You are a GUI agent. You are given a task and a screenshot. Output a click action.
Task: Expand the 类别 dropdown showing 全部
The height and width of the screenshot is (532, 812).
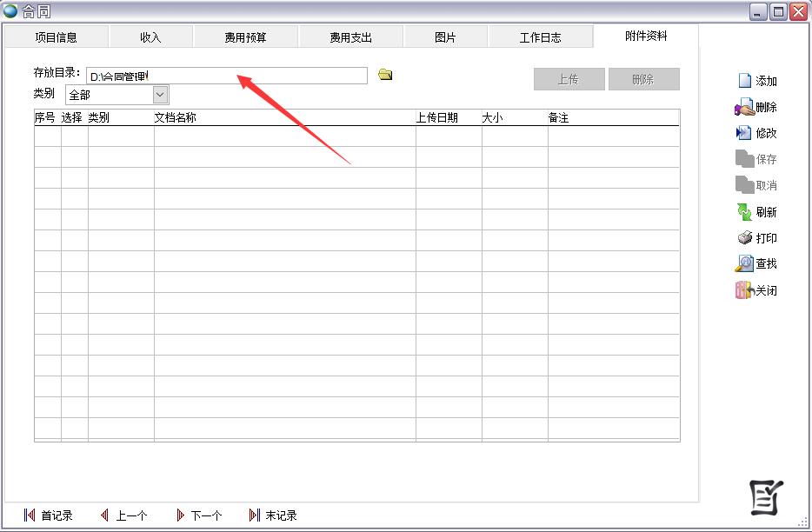tap(160, 95)
